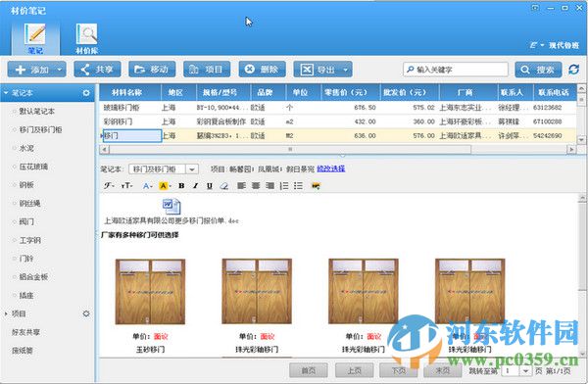Click the eraser clear formatting icon
This screenshot has width=588, height=384.
[224, 185]
